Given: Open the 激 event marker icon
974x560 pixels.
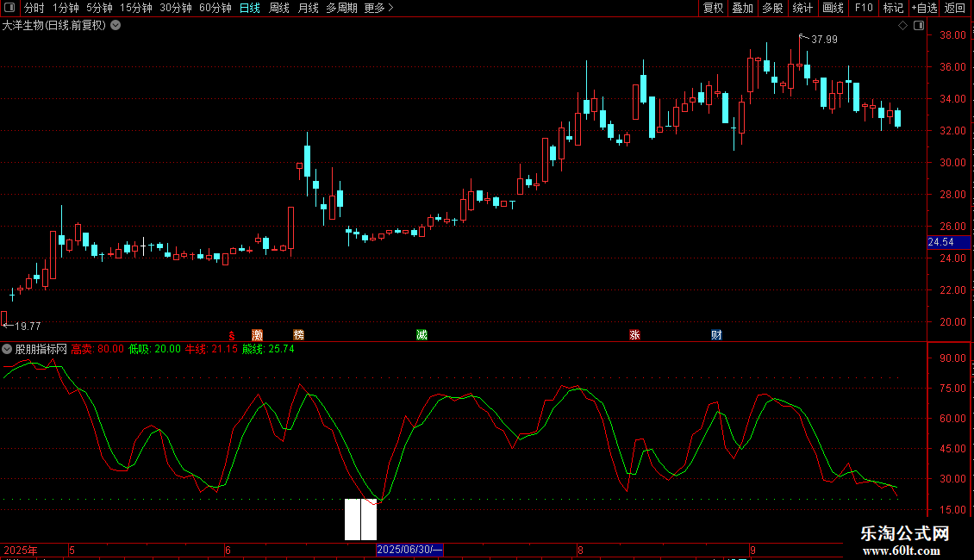Looking at the screenshot, I should (257, 335).
